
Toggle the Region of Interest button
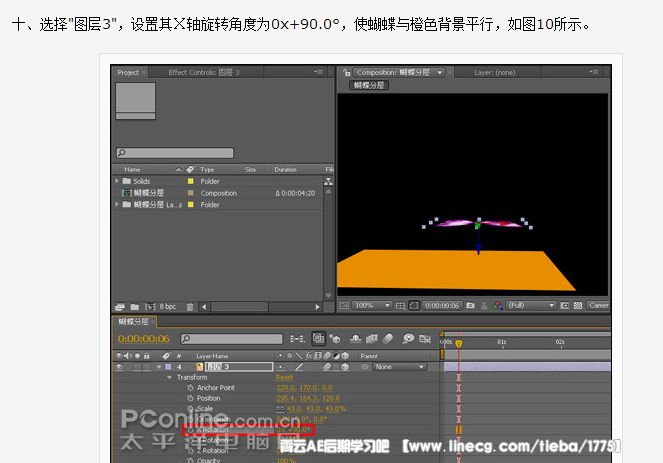(x=564, y=305)
